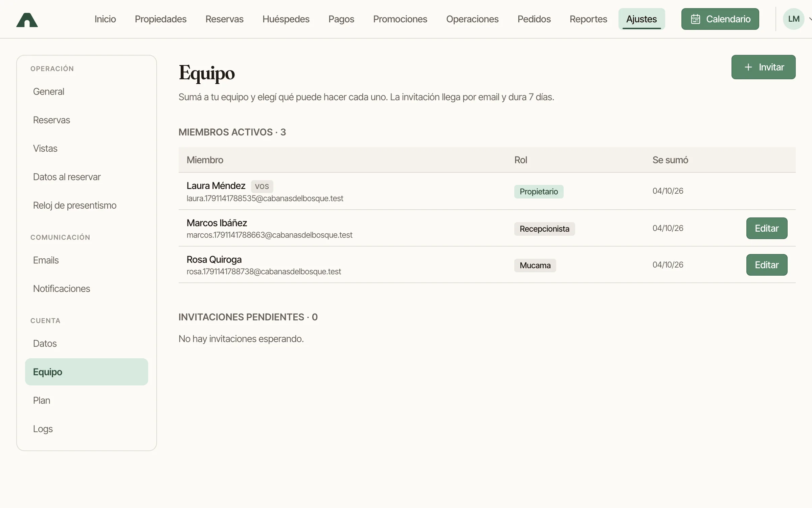Click the Propietario role badge
The height and width of the screenshot is (508, 812).
tap(539, 192)
